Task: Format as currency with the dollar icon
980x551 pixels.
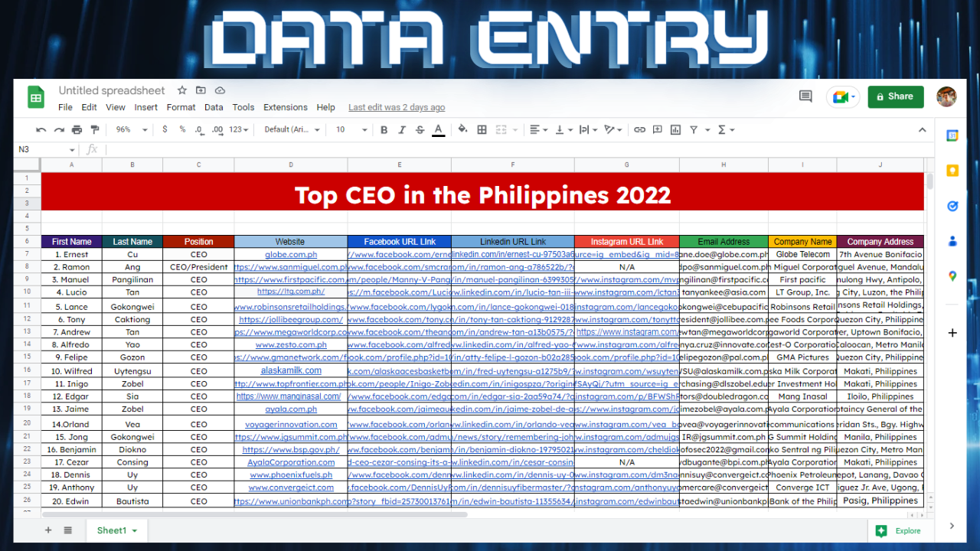Action: tap(165, 130)
